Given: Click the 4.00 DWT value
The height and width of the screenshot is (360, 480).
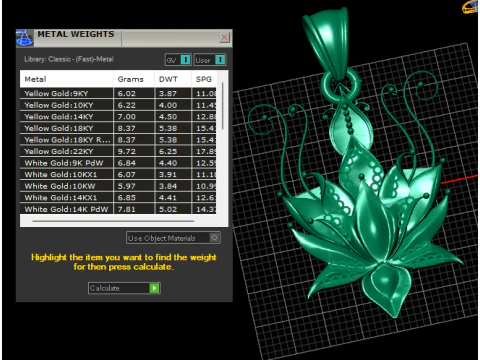Looking at the screenshot, I should coord(168,105).
